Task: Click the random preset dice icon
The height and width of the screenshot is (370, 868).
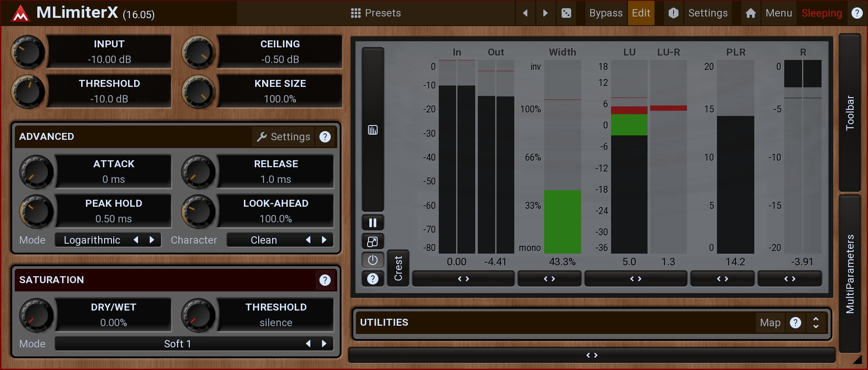Action: pos(566,13)
